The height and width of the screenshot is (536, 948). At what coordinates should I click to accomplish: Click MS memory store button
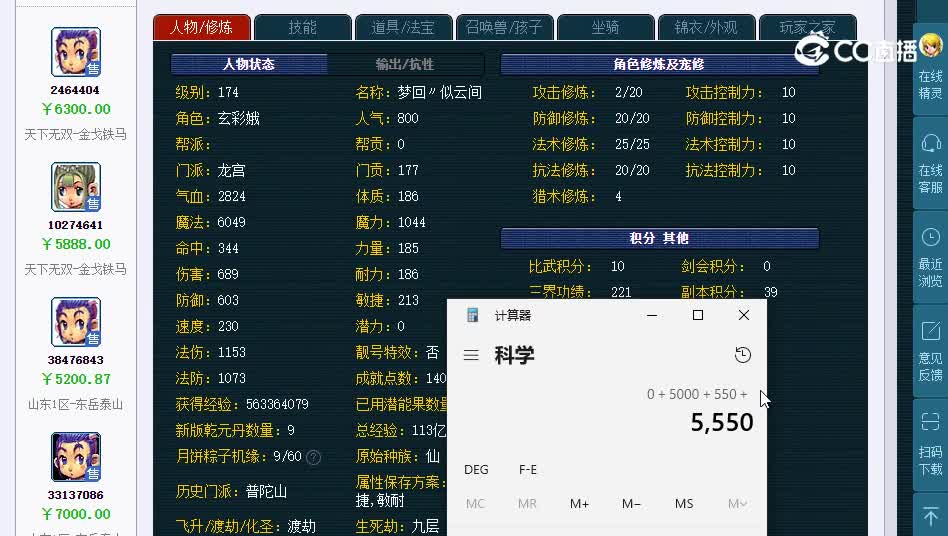click(684, 503)
